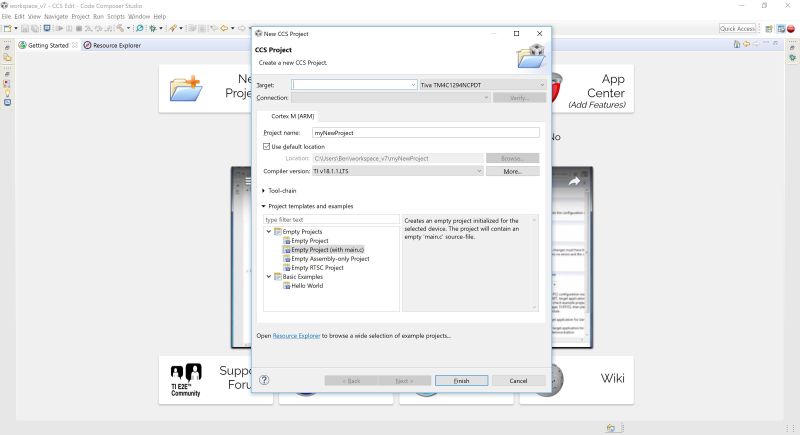Open the Tiva TM4C1294NCPDT device dropdown

click(x=482, y=85)
